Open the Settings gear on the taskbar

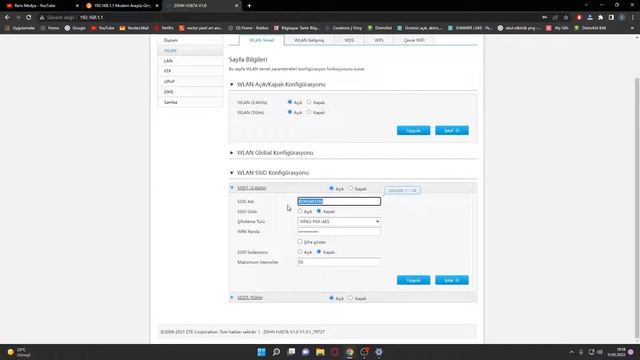tap(379, 352)
